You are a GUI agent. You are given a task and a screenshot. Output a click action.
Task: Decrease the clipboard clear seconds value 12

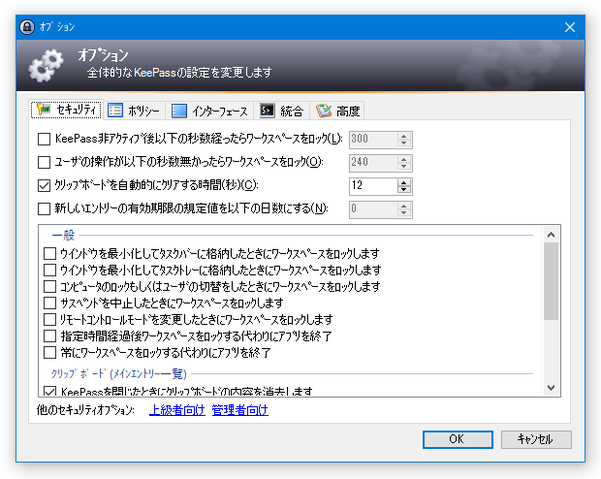pyautogui.click(x=404, y=190)
